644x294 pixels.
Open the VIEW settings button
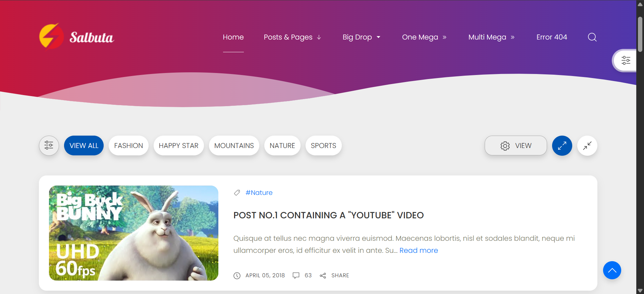click(516, 146)
